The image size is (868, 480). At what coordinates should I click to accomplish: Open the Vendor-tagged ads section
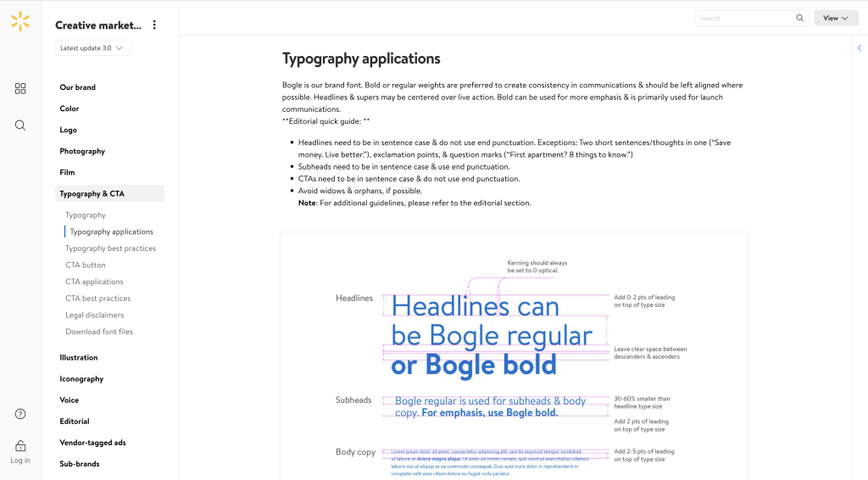[x=92, y=443]
